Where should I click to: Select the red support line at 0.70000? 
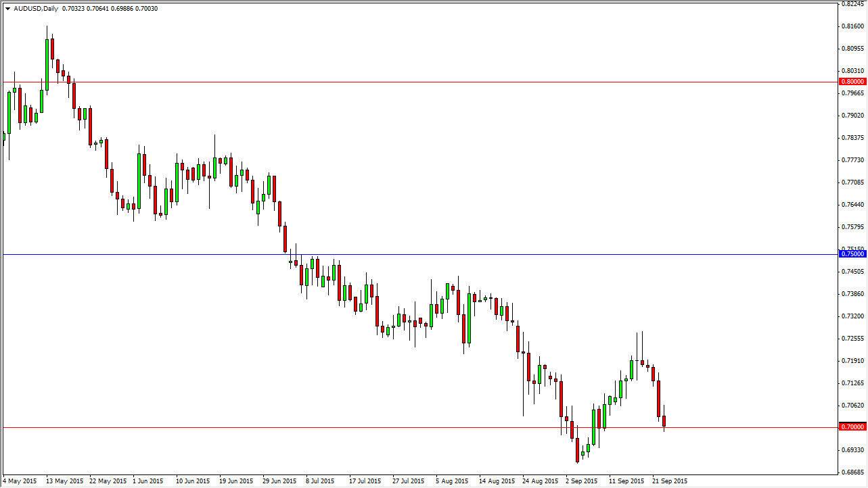[406, 426]
